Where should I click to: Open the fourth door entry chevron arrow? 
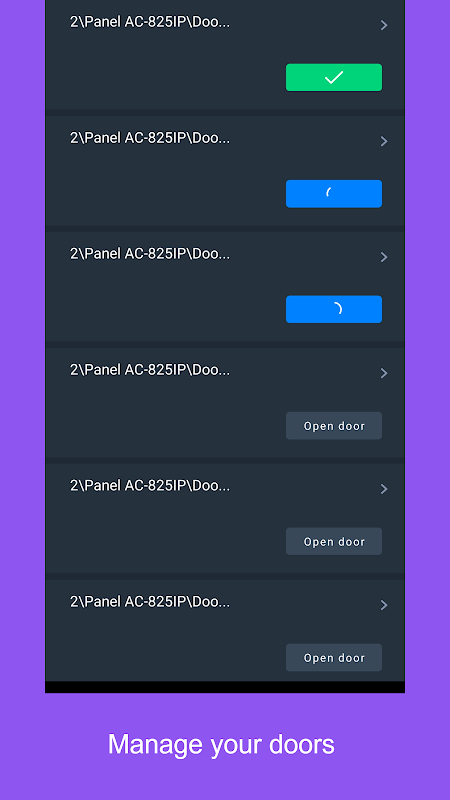pyautogui.click(x=384, y=373)
